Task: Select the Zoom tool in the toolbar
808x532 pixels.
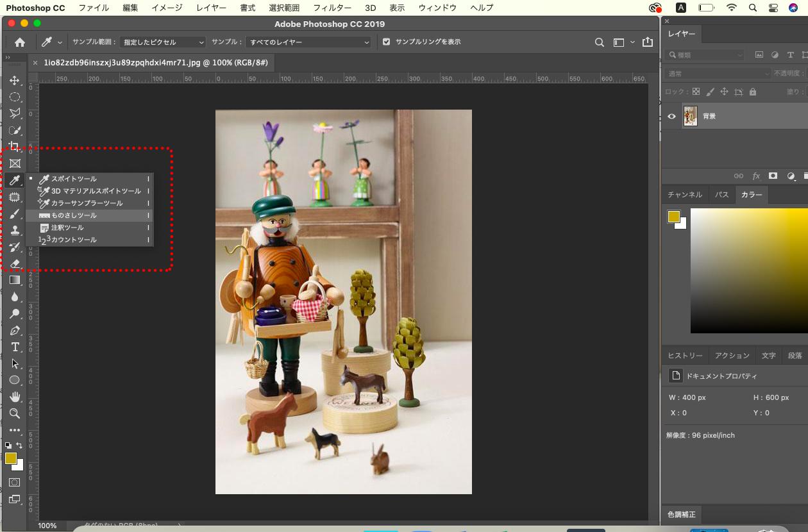Action: coord(15,413)
